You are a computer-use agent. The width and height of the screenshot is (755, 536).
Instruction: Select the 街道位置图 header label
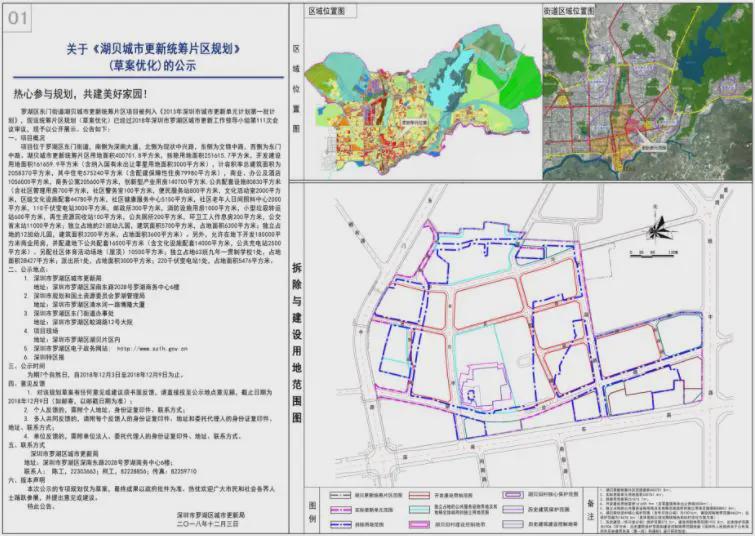565,9
